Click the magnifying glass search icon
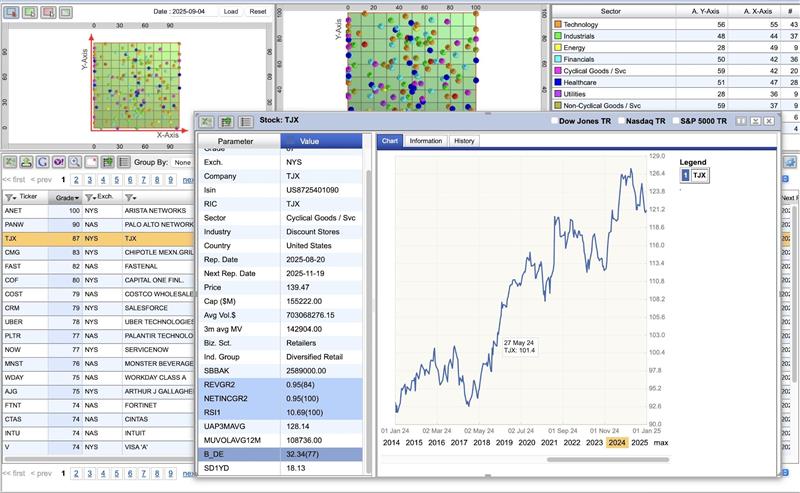 (75, 161)
